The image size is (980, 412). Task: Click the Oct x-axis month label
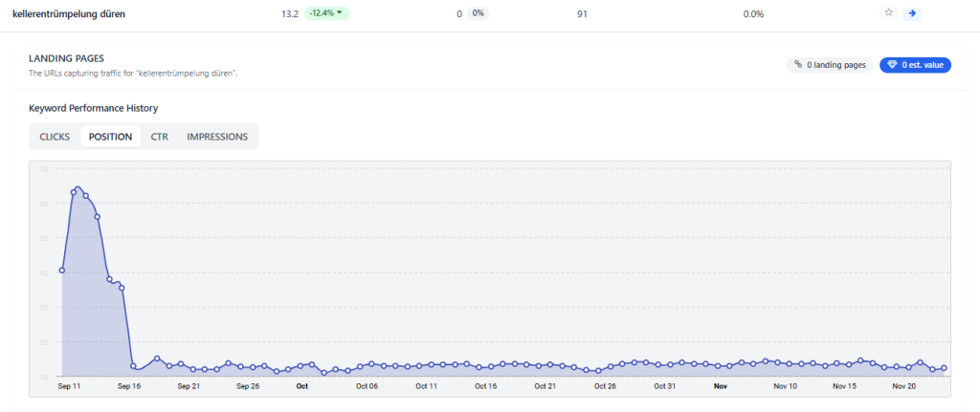301,386
